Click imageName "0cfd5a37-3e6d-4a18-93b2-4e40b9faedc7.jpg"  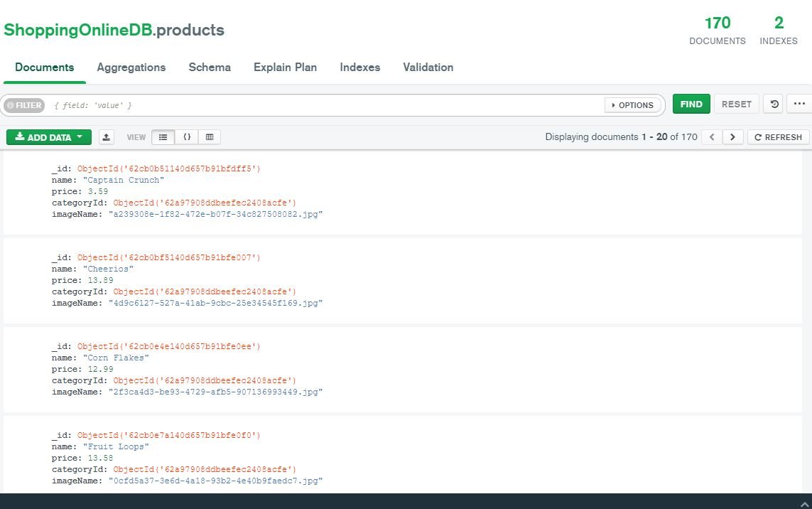[215, 481]
